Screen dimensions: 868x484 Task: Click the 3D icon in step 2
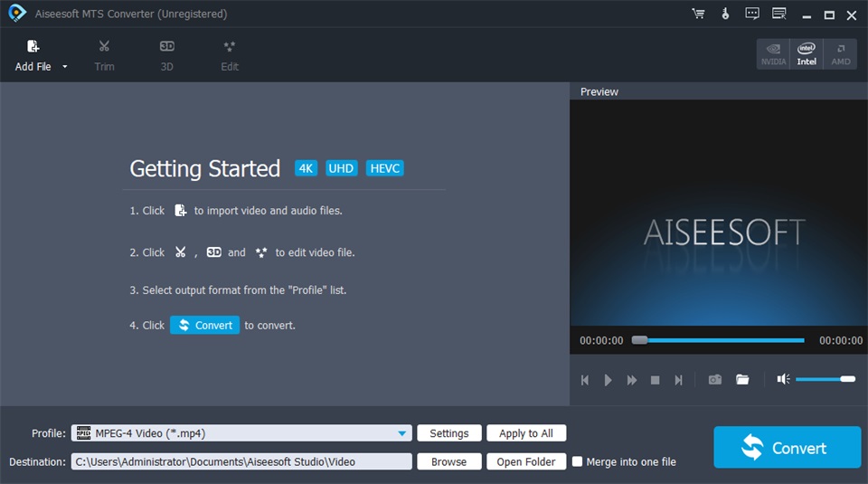(x=213, y=252)
